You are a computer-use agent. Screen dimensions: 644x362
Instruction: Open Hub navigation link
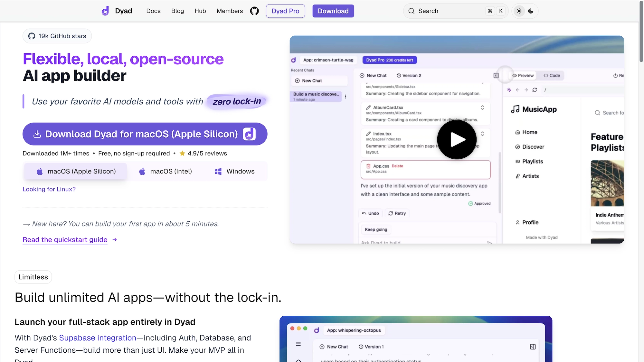click(x=200, y=11)
